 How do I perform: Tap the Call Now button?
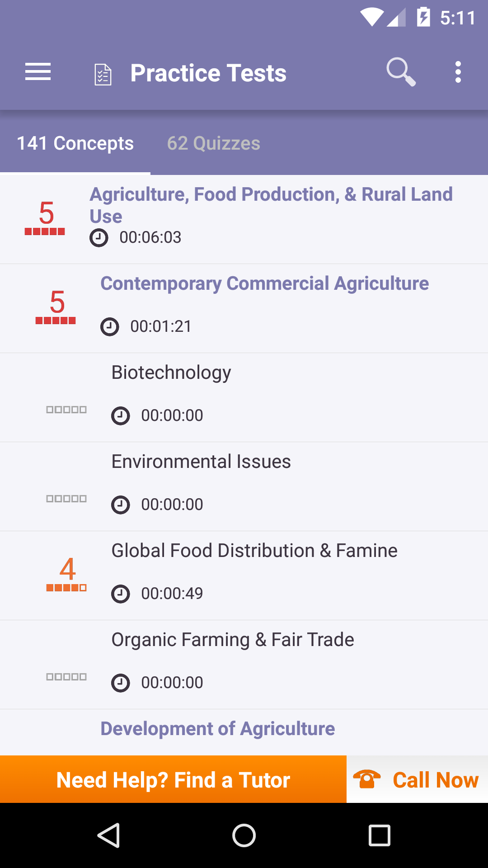point(417,779)
